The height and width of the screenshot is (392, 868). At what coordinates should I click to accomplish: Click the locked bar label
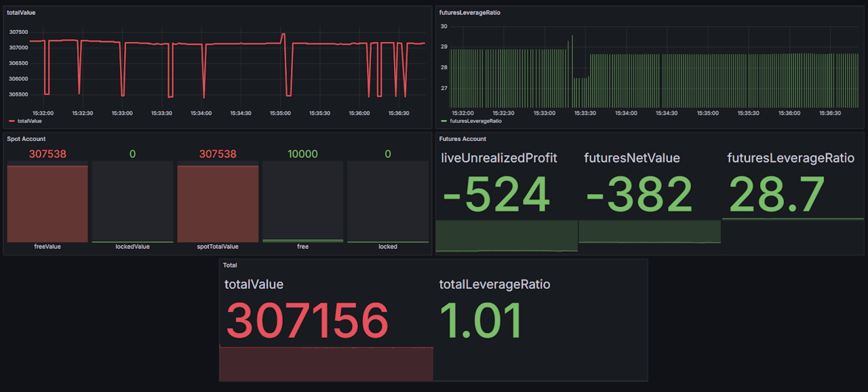(388, 247)
